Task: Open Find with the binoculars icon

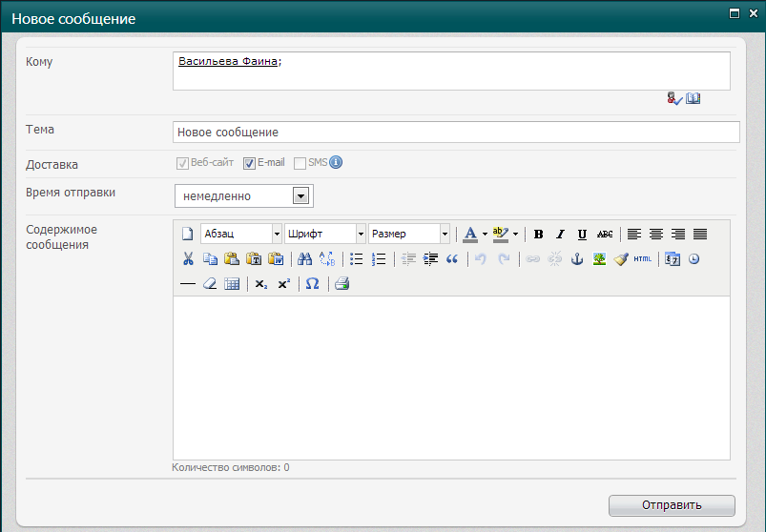Action: coord(305,258)
